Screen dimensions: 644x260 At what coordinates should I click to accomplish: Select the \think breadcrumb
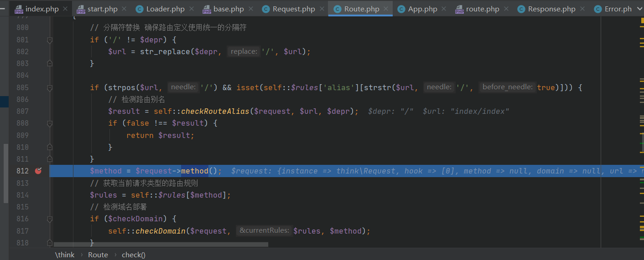(65, 255)
